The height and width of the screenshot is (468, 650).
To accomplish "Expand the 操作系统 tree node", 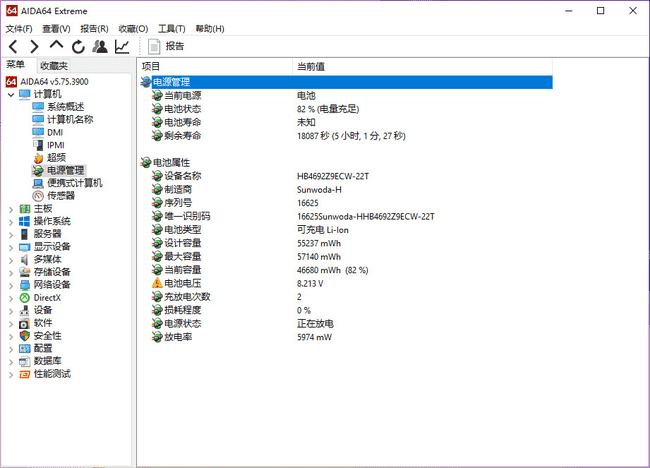I will click(11, 222).
